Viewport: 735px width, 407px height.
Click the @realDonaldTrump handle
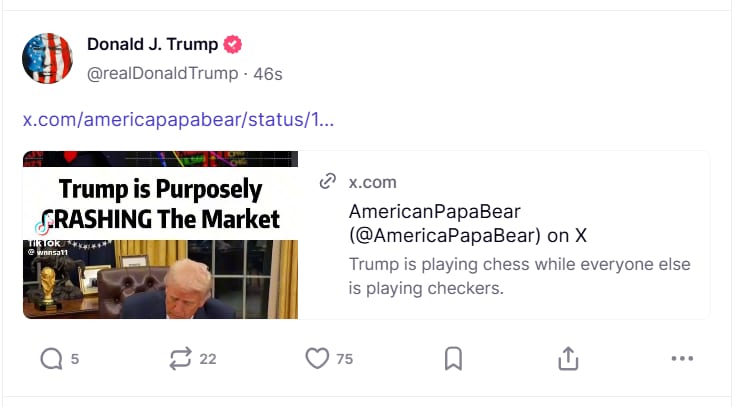(162, 73)
